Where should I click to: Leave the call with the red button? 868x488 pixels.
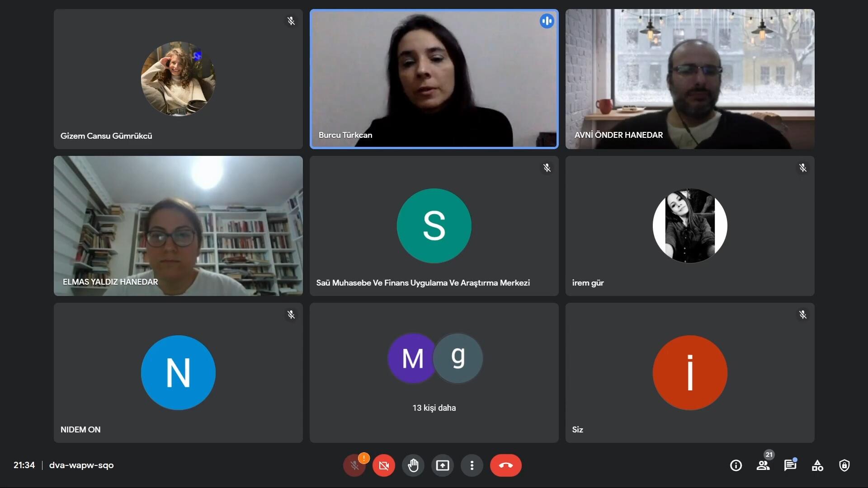[x=506, y=465]
